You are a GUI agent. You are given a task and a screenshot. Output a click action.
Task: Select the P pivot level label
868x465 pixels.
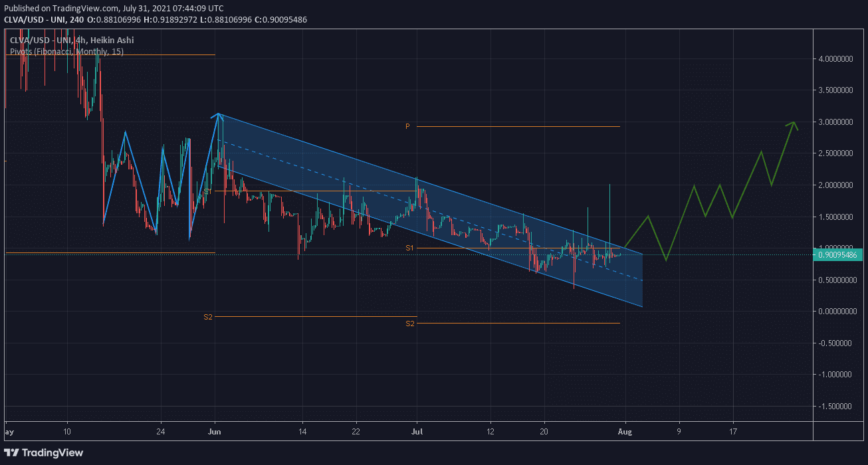(x=407, y=126)
